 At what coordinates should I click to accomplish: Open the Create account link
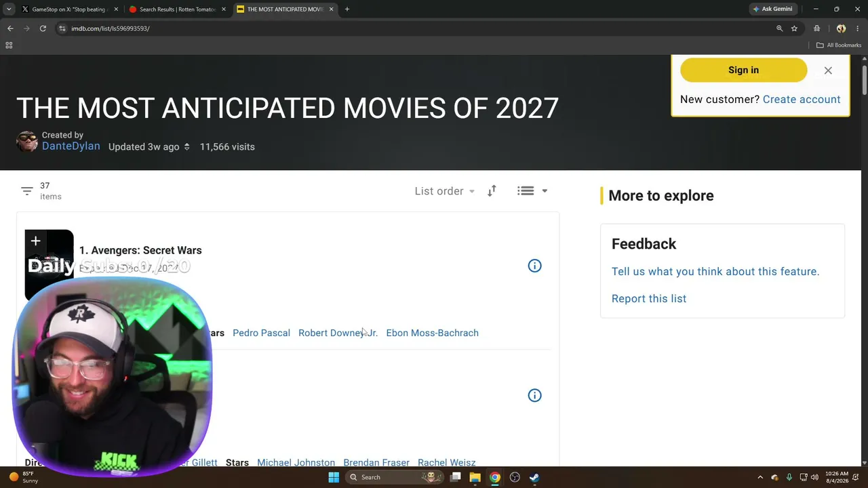coord(802,100)
